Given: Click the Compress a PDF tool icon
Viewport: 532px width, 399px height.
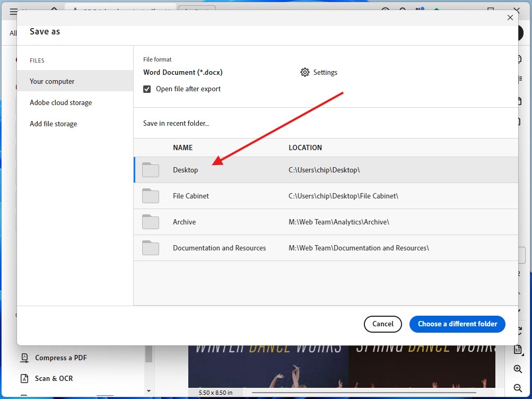Looking at the screenshot, I should (25, 358).
